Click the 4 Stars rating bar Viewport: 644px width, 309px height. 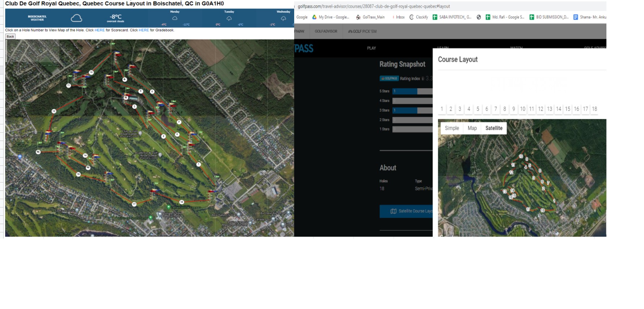(x=412, y=101)
